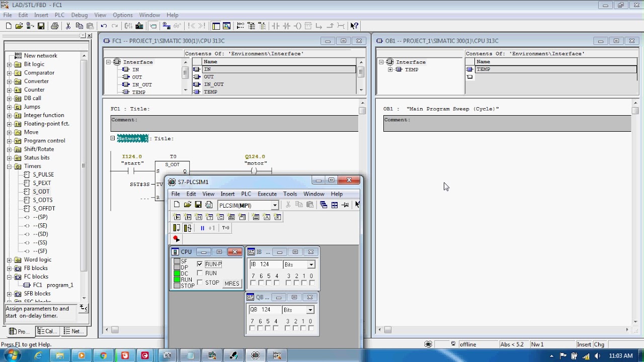Image resolution: width=644 pixels, height=362 pixels.
Task: Enable the RUN-P checkbox in CPU window
Action: tap(200, 264)
